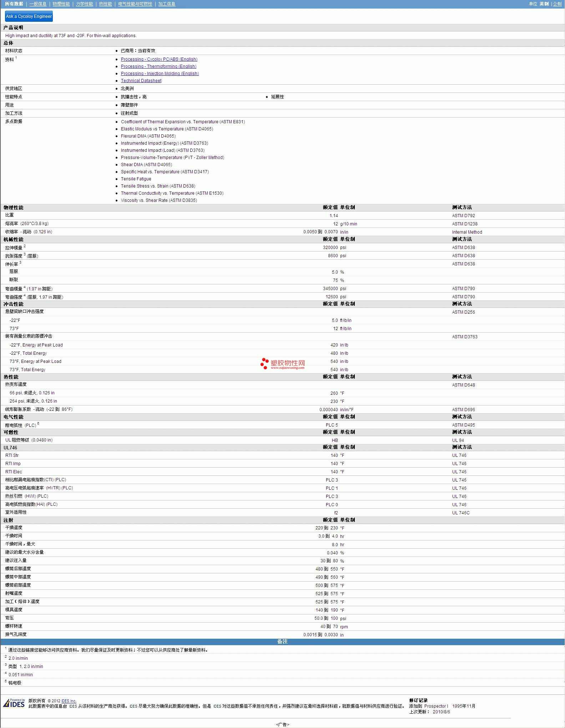Viewport: 565px width, 728px height.
Task: Click the 干燥温度 row label
Action: tap(14, 528)
